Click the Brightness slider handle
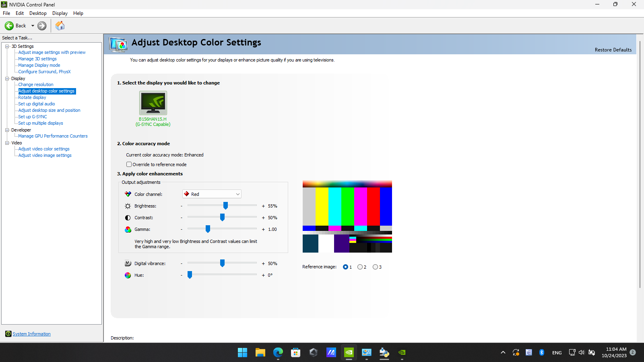 point(225,206)
